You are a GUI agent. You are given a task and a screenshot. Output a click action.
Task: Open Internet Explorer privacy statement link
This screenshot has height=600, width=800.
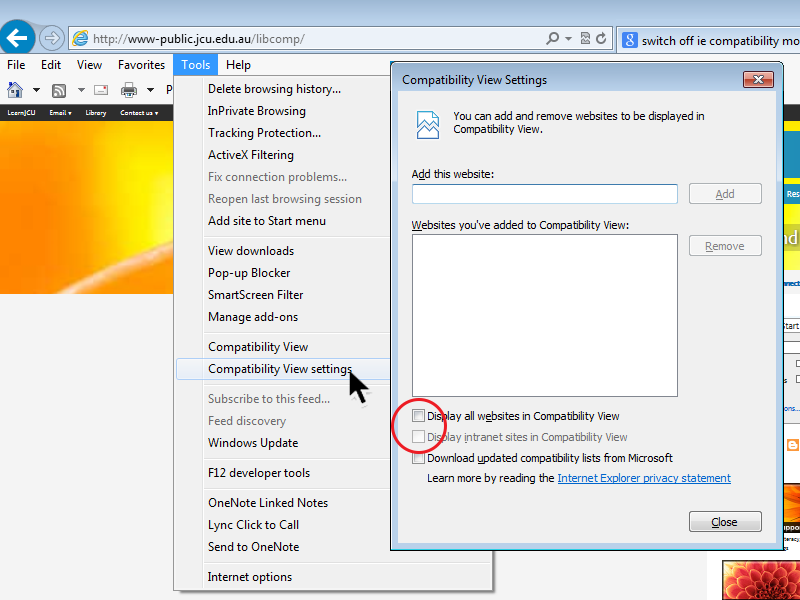644,478
